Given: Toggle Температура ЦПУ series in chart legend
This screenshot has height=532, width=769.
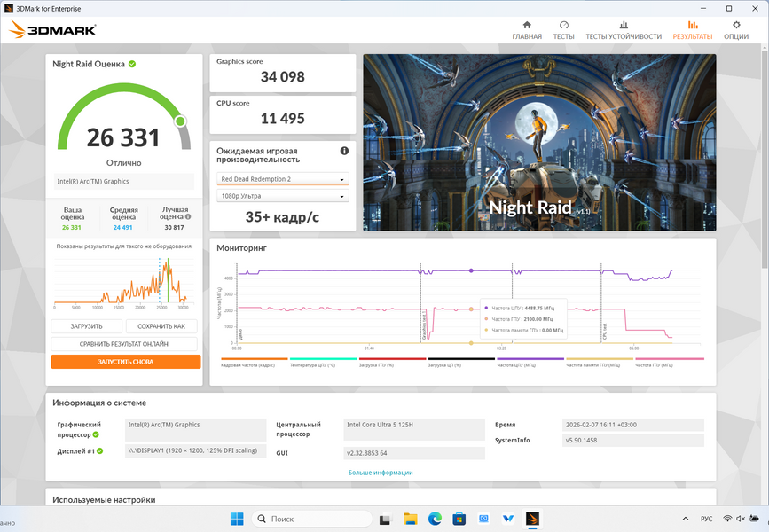Looking at the screenshot, I should coord(323,363).
